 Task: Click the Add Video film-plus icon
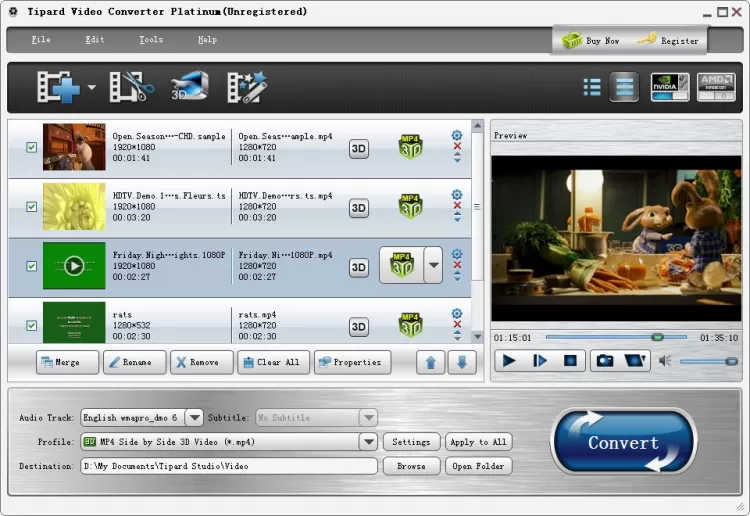pyautogui.click(x=58, y=87)
